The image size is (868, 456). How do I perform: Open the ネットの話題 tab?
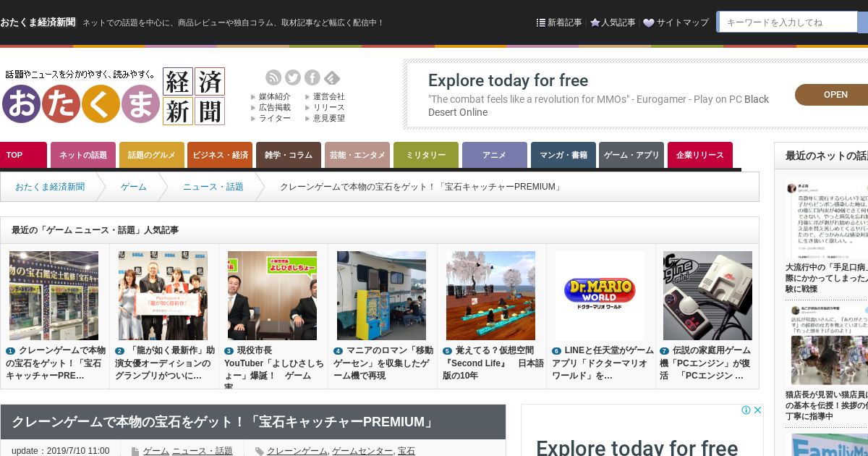point(83,155)
